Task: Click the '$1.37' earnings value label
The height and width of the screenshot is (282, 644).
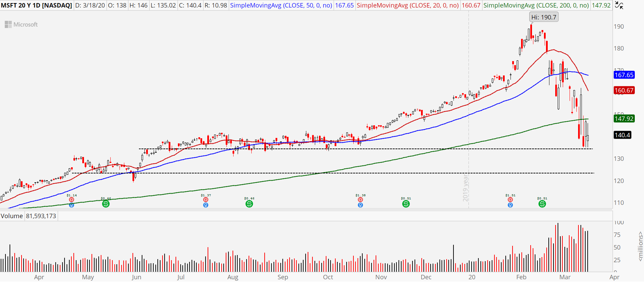Action: point(206,195)
